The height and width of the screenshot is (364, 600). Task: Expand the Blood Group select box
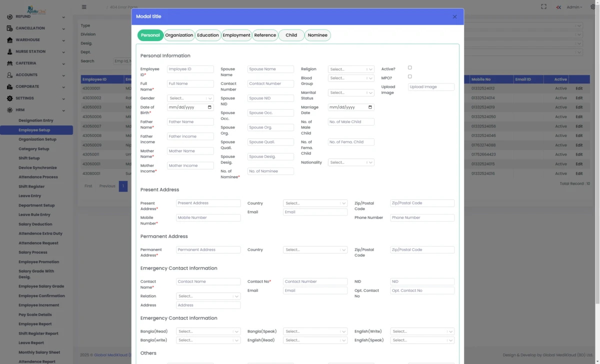tap(350, 78)
